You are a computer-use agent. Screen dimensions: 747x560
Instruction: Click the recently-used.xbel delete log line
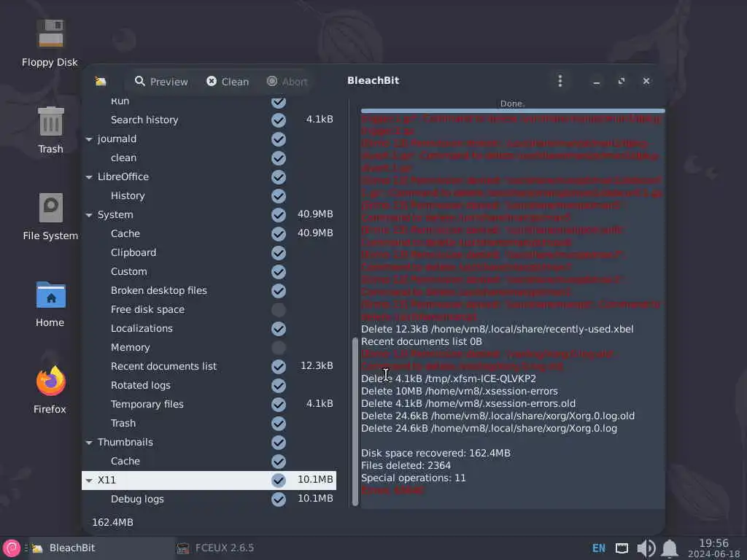tap(498, 329)
